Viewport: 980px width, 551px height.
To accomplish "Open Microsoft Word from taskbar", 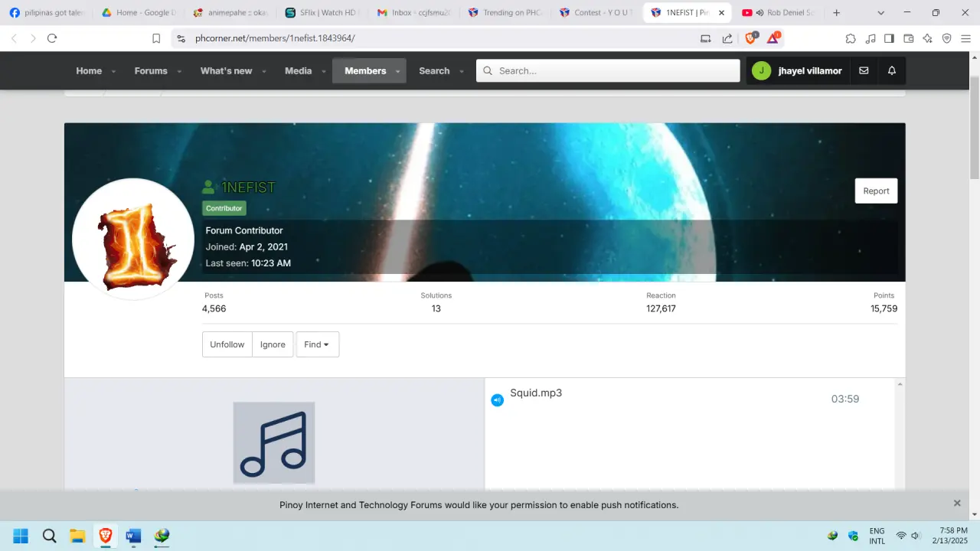I will tap(133, 536).
